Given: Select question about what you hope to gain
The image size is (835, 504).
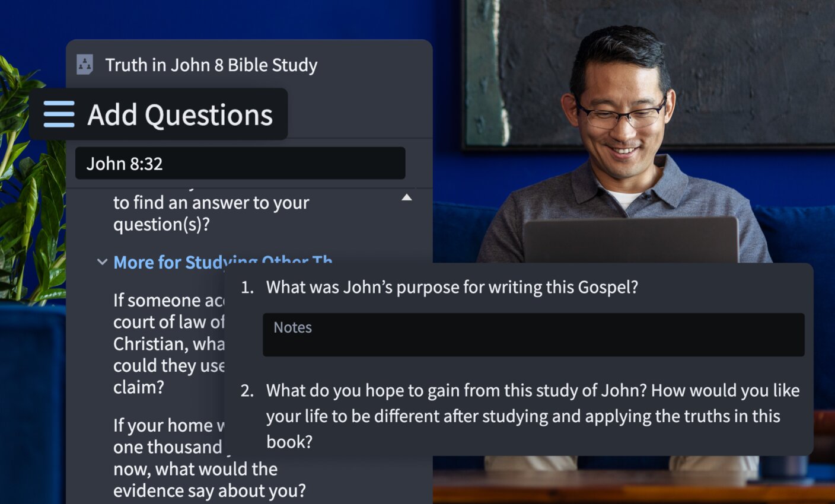Looking at the screenshot, I should pyautogui.click(x=532, y=416).
